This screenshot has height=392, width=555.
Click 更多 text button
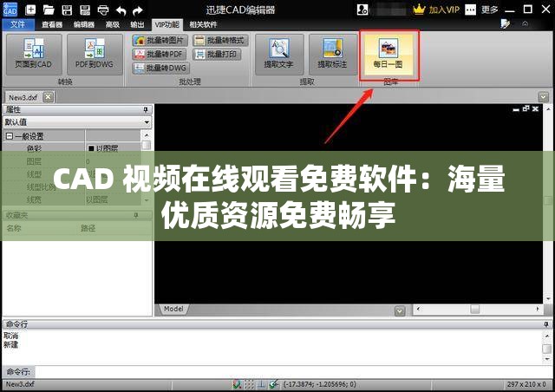(x=490, y=10)
